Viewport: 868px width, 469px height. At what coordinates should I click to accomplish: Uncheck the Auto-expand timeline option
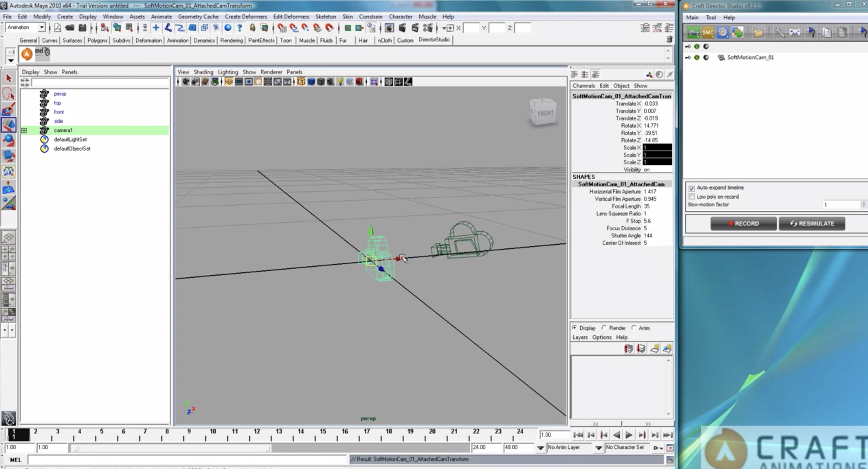click(x=692, y=188)
